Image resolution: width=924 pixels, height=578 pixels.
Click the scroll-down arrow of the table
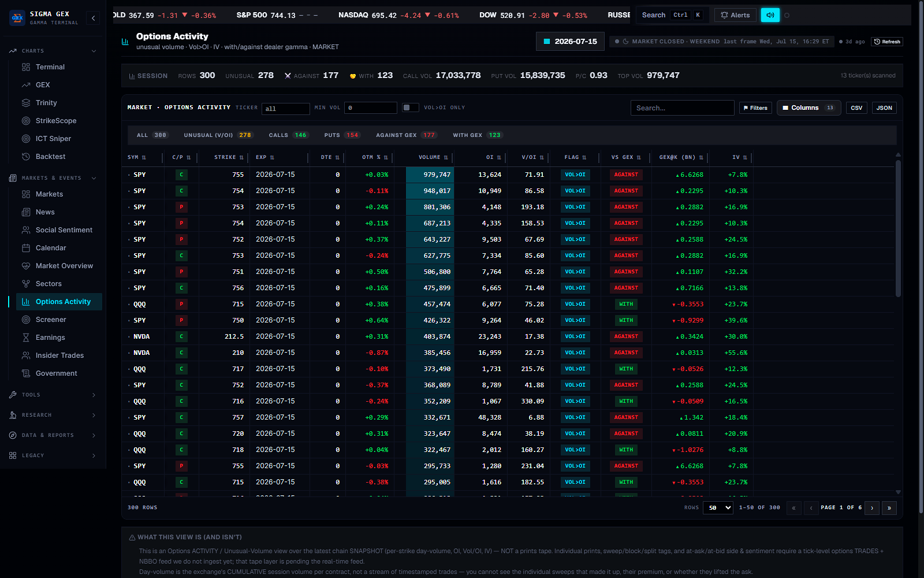click(x=898, y=492)
